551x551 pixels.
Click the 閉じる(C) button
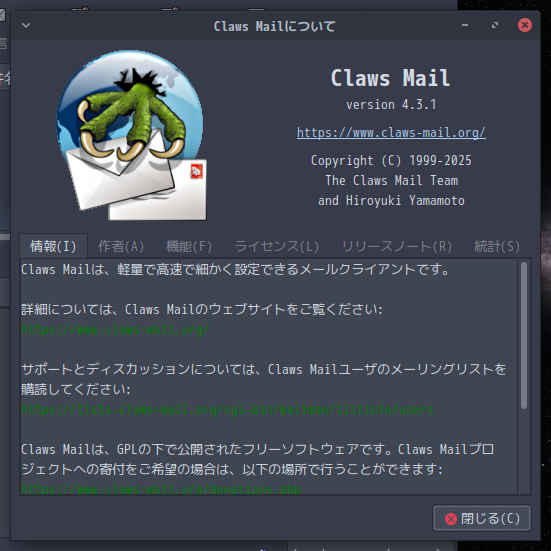pyautogui.click(x=482, y=518)
